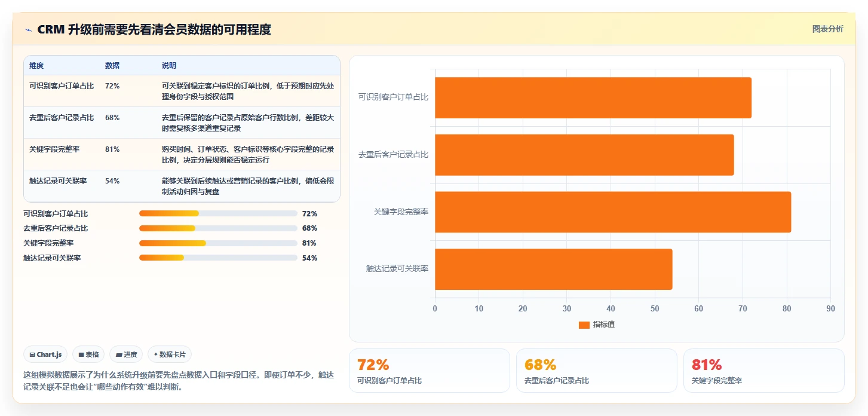Select the Chart.js tag chip
This screenshot has width=868, height=416.
tap(45, 354)
